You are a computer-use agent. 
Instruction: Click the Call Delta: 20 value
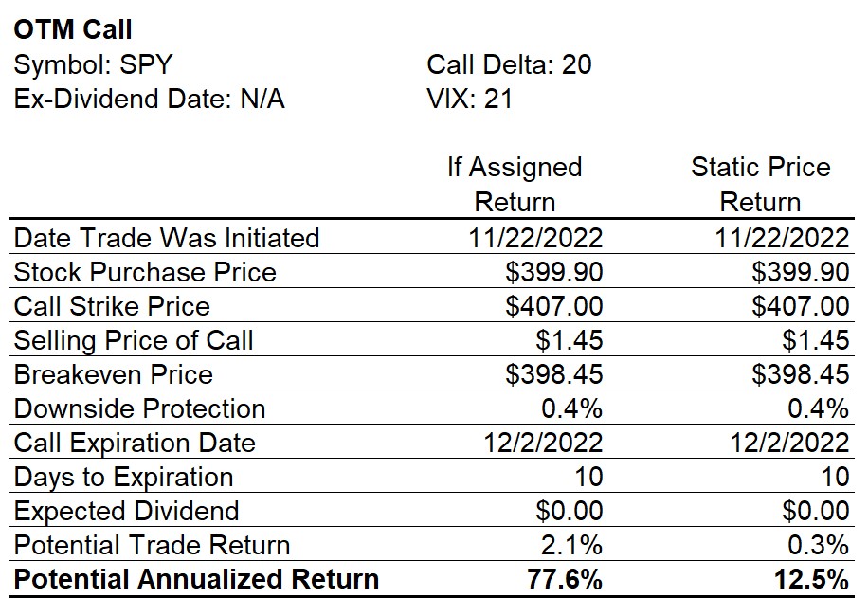pyautogui.click(x=509, y=64)
